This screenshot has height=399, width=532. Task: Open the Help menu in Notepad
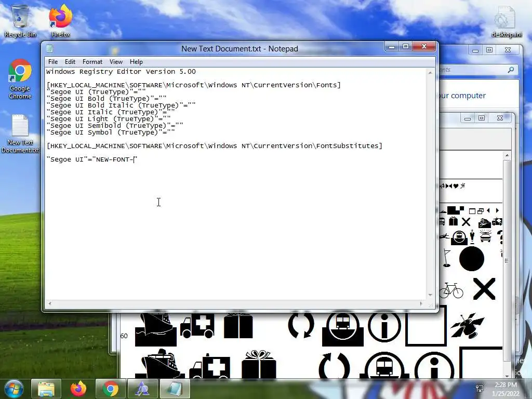point(136,62)
